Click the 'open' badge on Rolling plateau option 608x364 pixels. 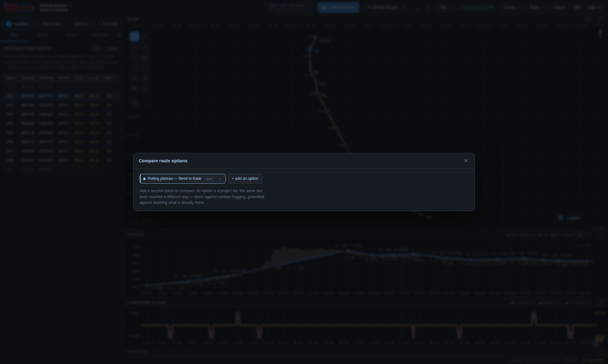point(209,179)
